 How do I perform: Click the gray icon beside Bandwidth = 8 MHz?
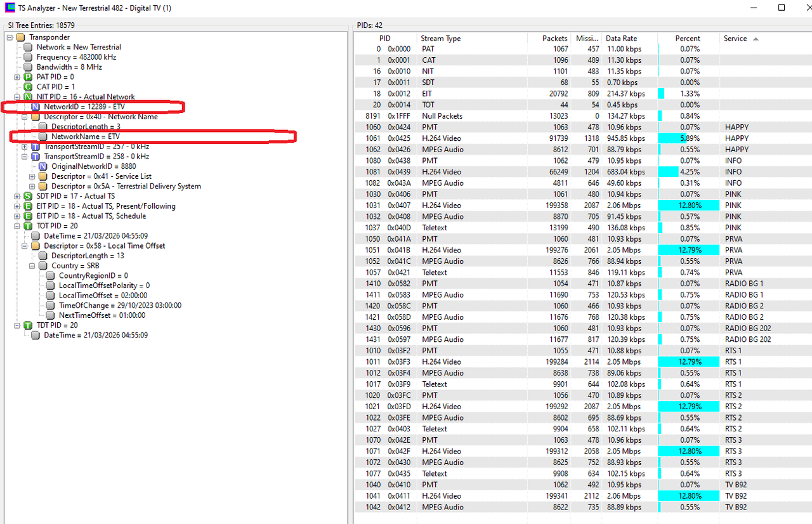click(x=28, y=67)
